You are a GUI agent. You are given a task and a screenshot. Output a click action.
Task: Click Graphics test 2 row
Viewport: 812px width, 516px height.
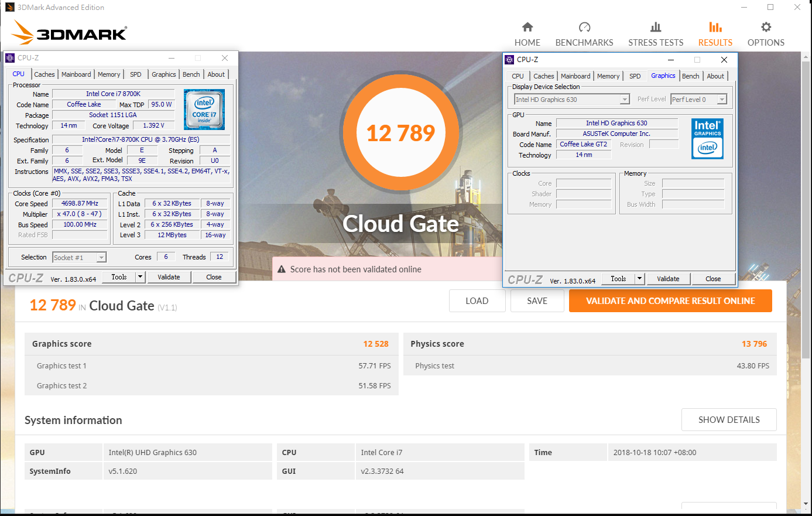(211, 386)
